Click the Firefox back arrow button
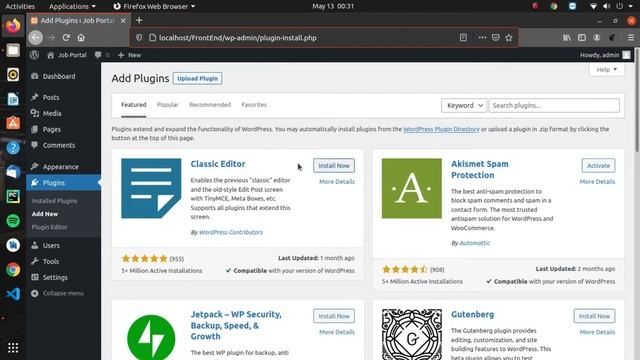 coord(36,38)
